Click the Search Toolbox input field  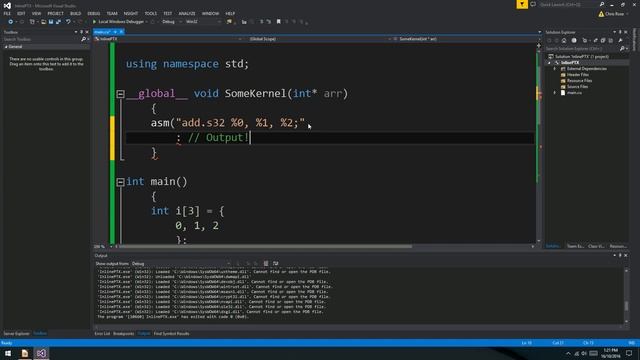click(x=41, y=39)
